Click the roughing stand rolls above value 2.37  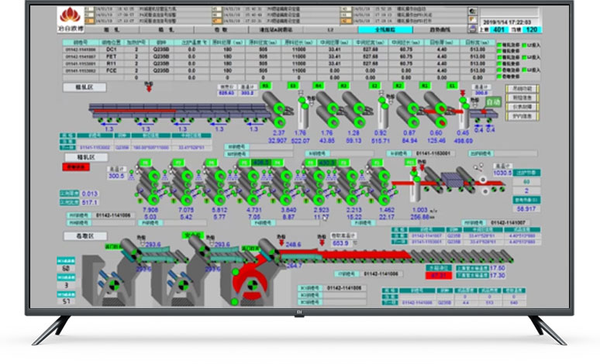click(274, 109)
